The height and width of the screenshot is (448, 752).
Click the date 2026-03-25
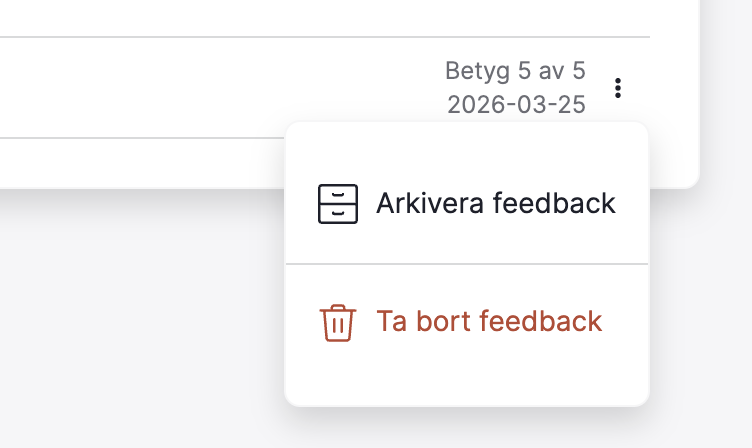pos(517,105)
